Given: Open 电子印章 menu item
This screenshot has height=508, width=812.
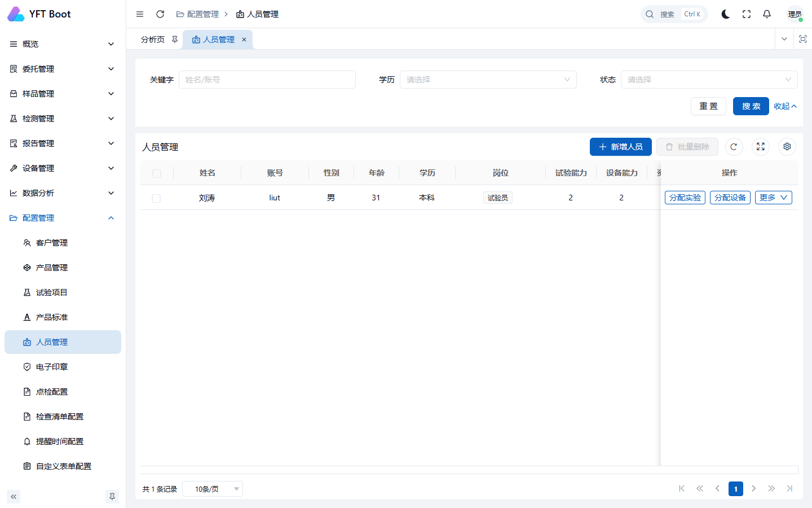Looking at the screenshot, I should tap(62, 367).
